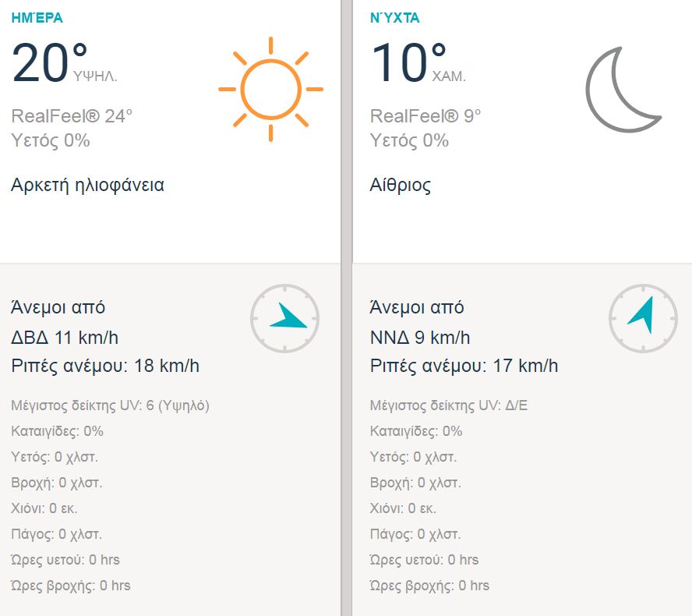Click the daytime wind direction compass
The height and width of the screenshot is (616, 692).
(284, 318)
